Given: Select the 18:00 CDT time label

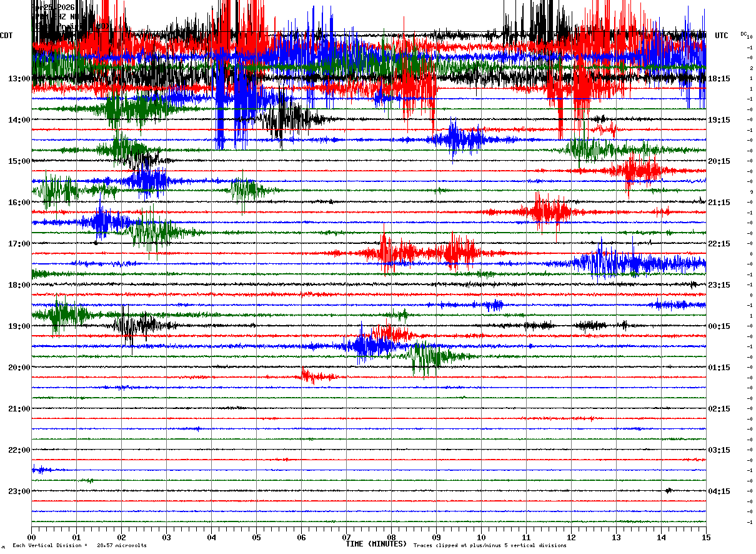Looking at the screenshot, I should (19, 285).
